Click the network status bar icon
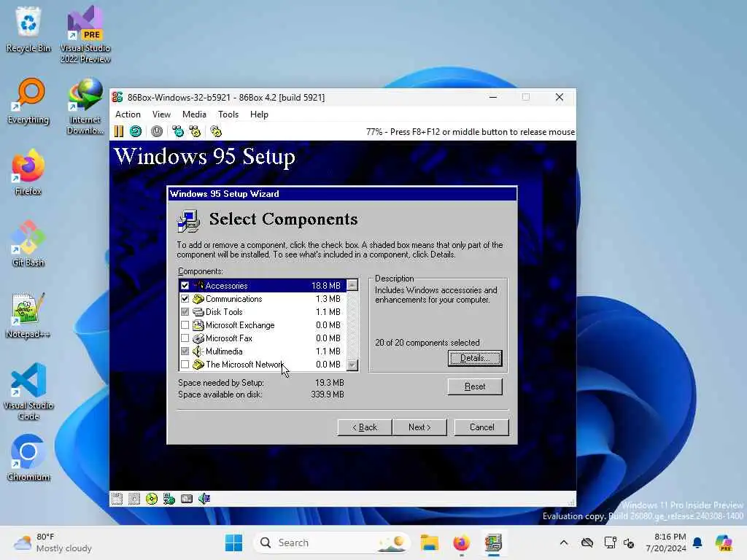Screen dimensions: 747x560 (169, 499)
